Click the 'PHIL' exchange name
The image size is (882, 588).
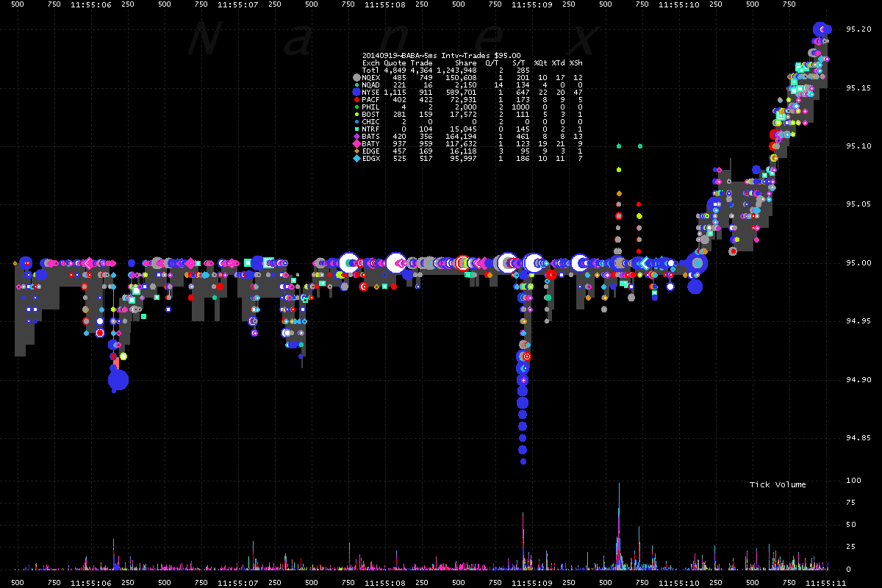(371, 107)
